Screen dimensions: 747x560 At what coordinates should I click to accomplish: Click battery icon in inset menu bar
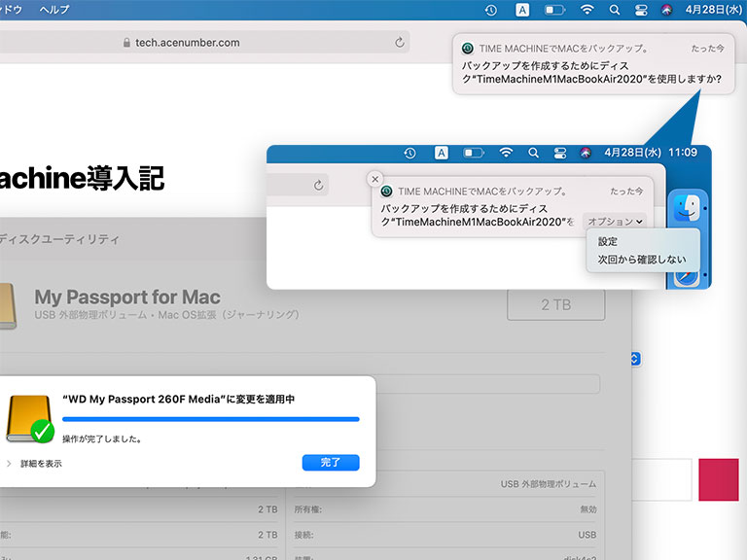(x=474, y=153)
